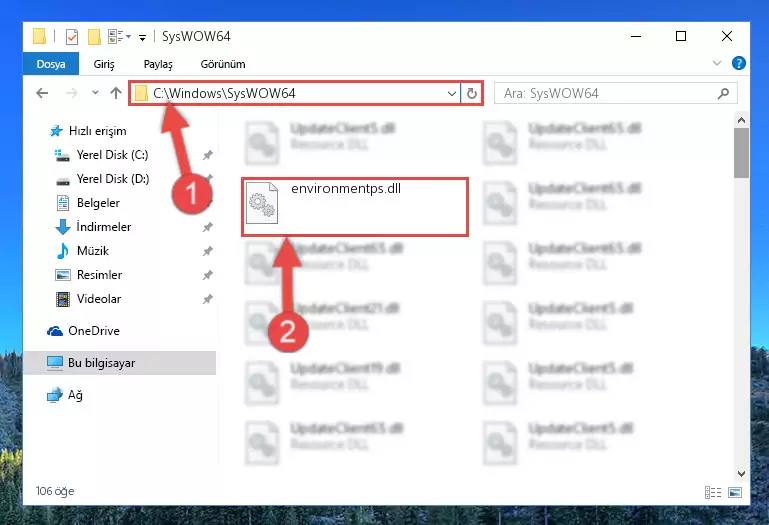Click the environmentps.dll gear file icon

point(262,203)
